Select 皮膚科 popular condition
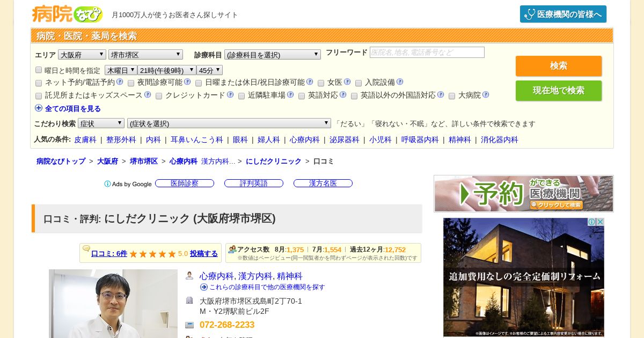 (85, 139)
